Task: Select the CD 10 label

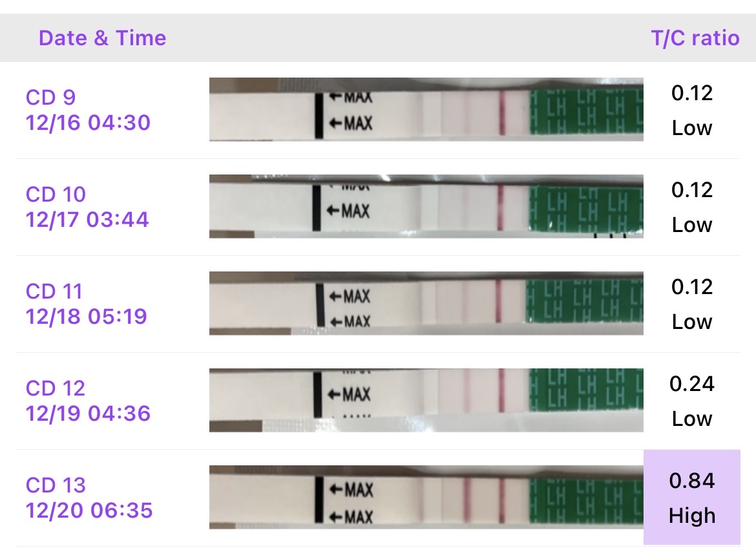Action: click(56, 195)
